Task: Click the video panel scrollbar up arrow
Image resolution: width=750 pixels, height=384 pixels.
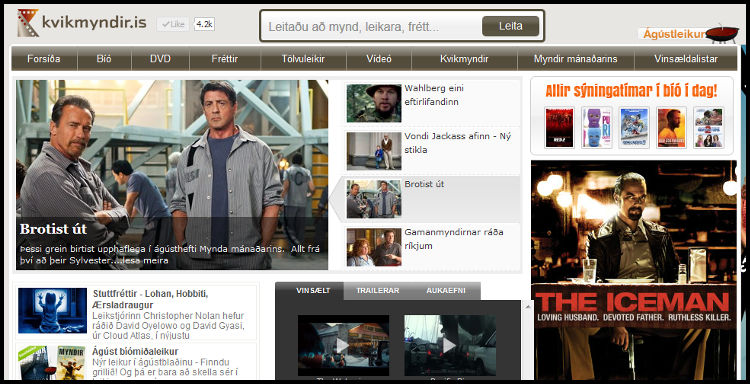Action: [x=528, y=307]
